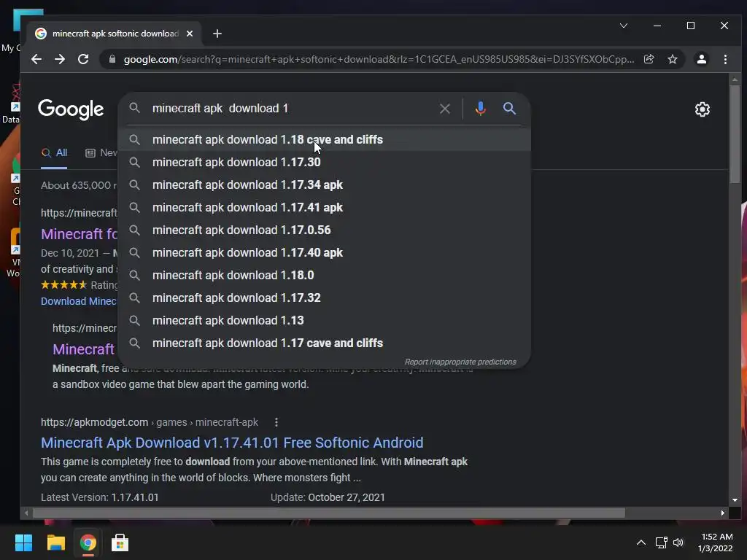This screenshot has width=747, height=560.
Task: Open the clock showing 1:52 AM
Action: (x=716, y=542)
